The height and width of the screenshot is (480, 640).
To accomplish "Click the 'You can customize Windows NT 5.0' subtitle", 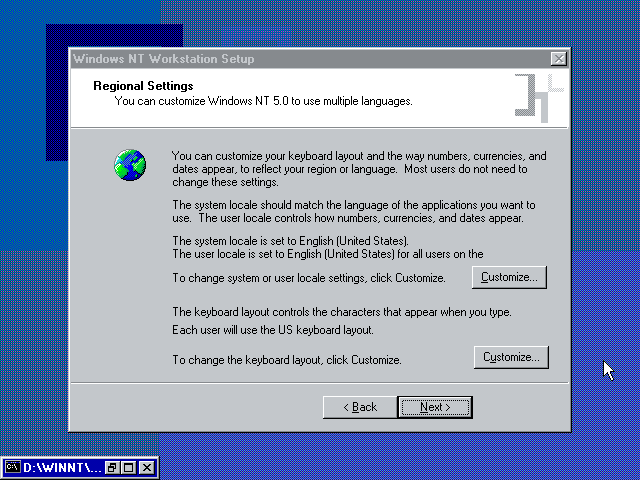I will (x=263, y=101).
